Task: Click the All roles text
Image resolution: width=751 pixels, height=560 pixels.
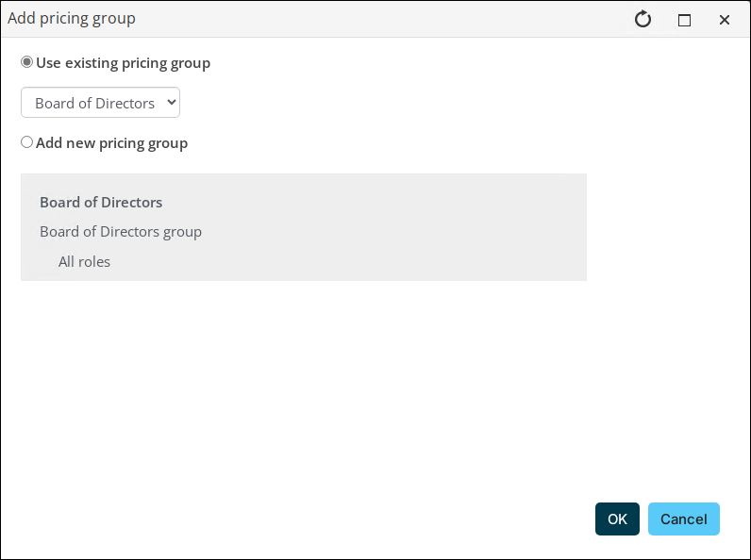Action: [84, 262]
